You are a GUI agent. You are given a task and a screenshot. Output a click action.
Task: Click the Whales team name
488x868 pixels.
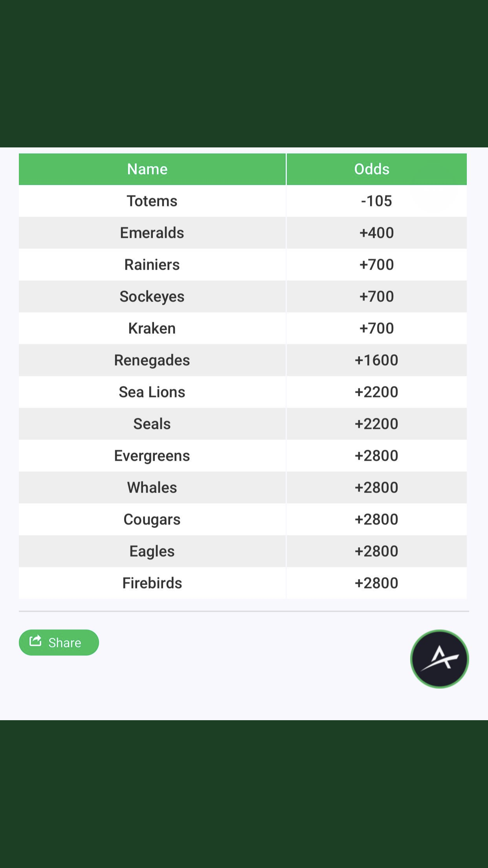pos(152,487)
